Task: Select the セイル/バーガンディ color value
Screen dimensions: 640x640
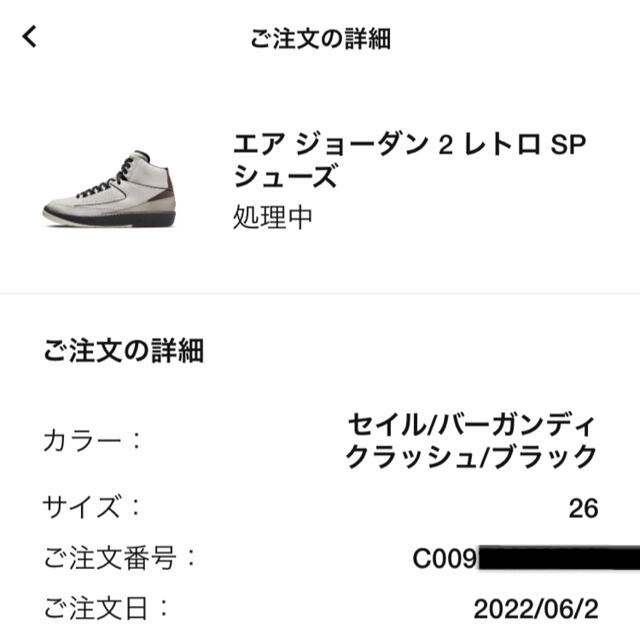Action: (x=472, y=424)
